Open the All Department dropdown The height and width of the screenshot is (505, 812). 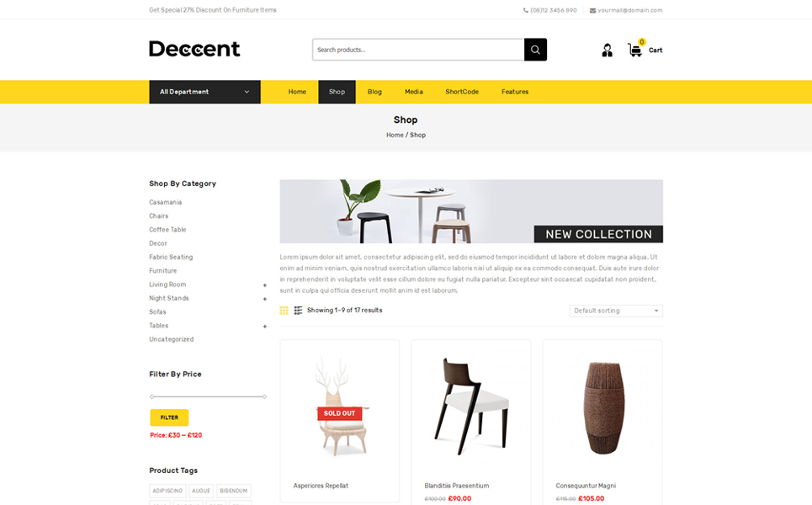pyautogui.click(x=205, y=92)
